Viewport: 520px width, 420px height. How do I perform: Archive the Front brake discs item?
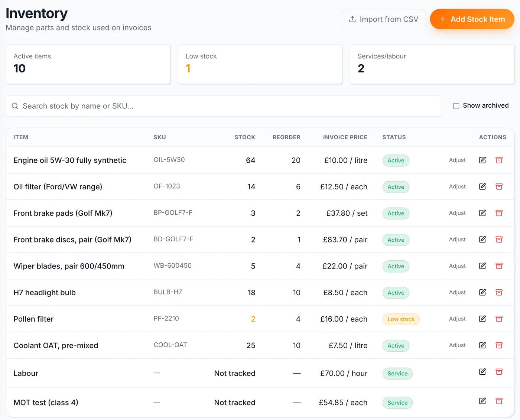click(x=499, y=240)
